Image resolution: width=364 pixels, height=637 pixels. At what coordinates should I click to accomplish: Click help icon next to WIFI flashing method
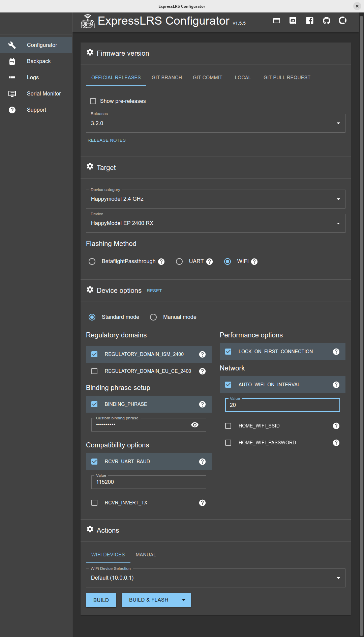pos(254,262)
